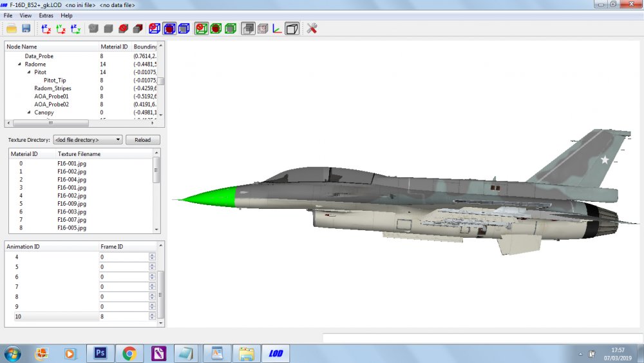Select the plain gray shaded cube mode
644x363 pixels.
click(x=108, y=28)
